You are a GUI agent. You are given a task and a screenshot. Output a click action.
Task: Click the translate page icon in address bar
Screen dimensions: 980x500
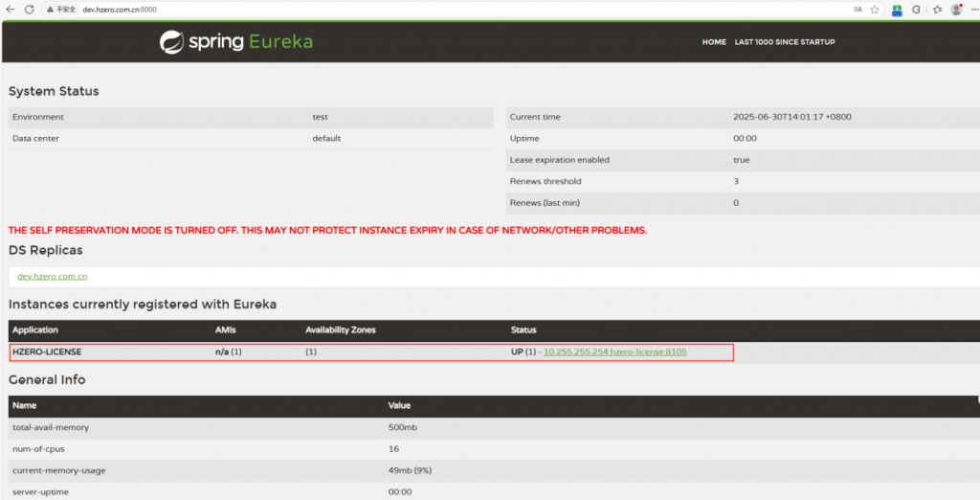(x=857, y=9)
